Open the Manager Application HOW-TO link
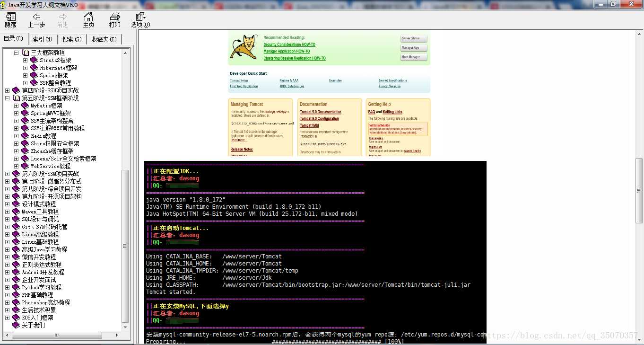The height and width of the screenshot is (345, 644). tap(287, 51)
